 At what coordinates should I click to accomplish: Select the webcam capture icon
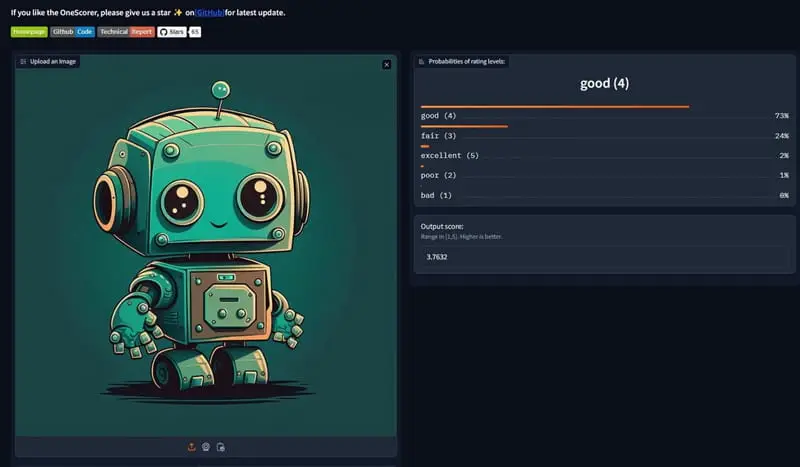(x=205, y=447)
